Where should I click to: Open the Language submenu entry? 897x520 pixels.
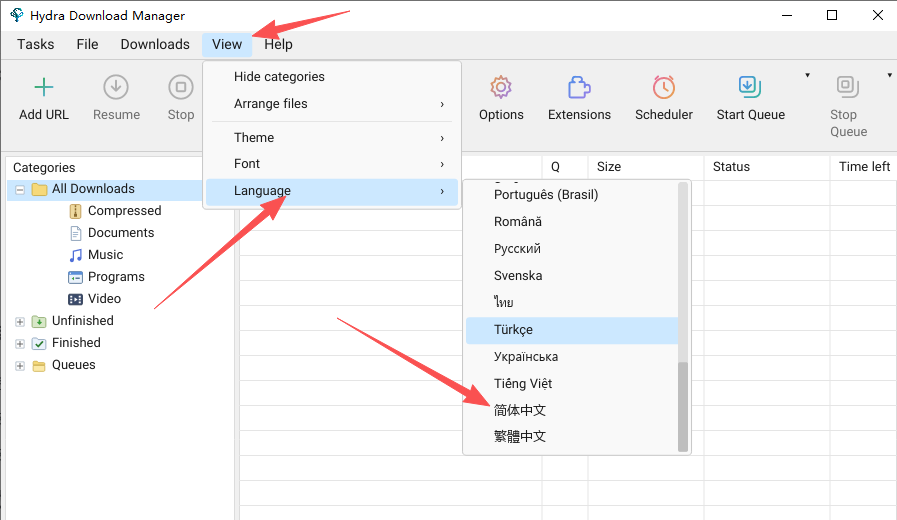[332, 191]
